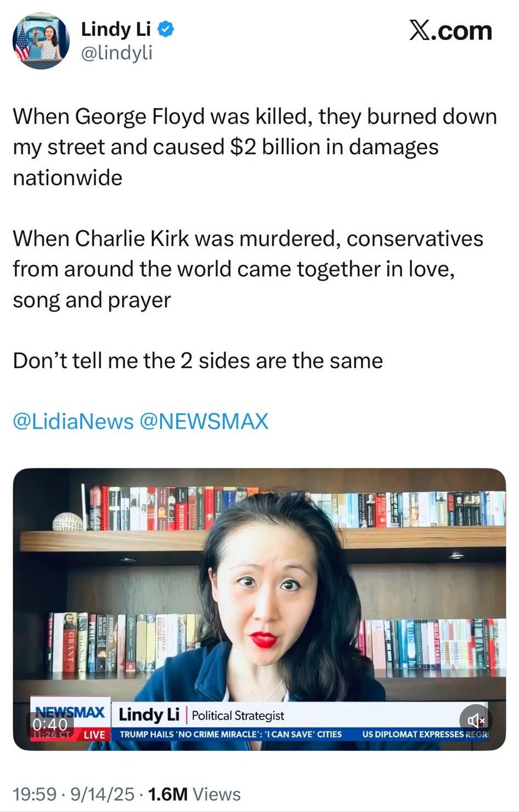The image size is (519, 812).
Task: Click the "Don't tell me the 2 sides" line
Action: (x=198, y=361)
